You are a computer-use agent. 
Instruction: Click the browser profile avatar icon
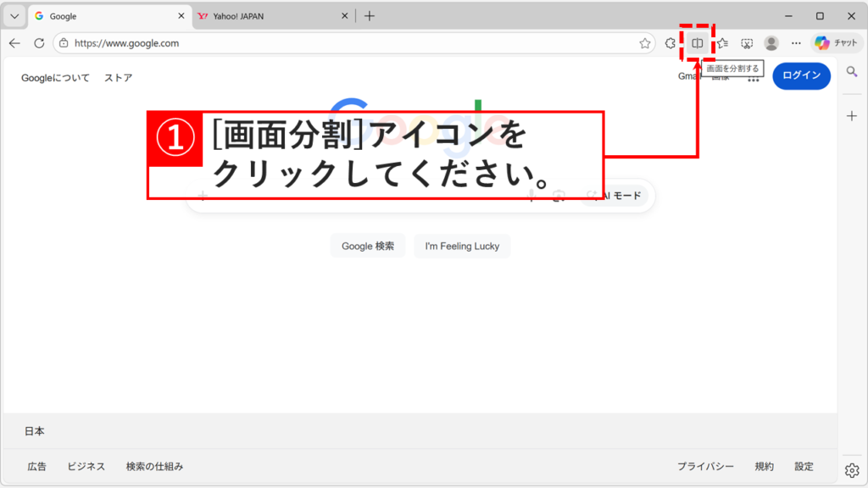click(771, 42)
